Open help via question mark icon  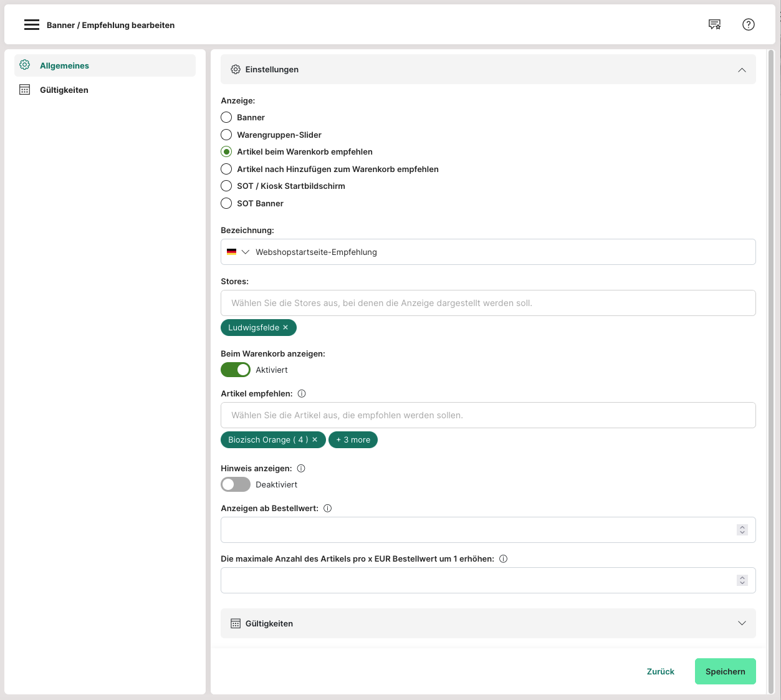748,24
